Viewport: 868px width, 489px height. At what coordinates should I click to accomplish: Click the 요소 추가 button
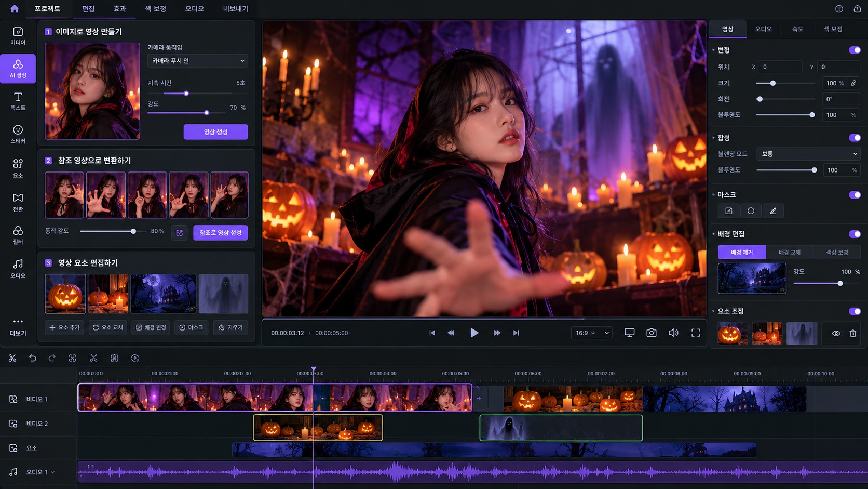click(64, 327)
